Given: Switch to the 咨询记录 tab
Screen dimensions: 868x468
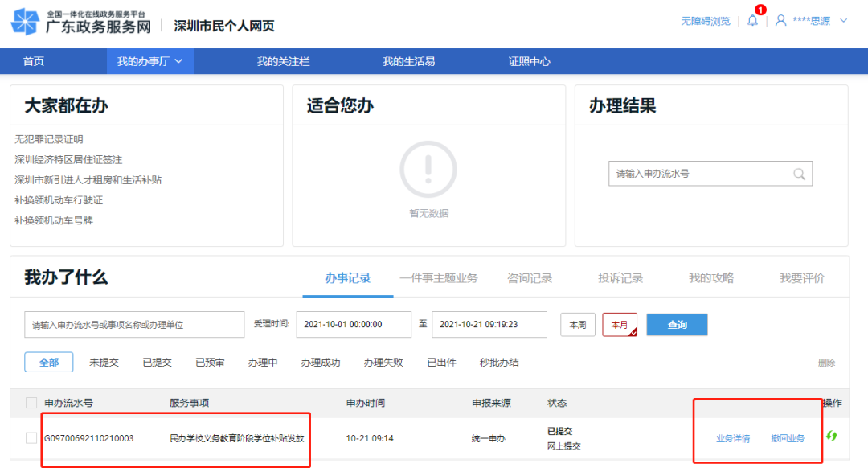Looking at the screenshot, I should click(x=530, y=278).
